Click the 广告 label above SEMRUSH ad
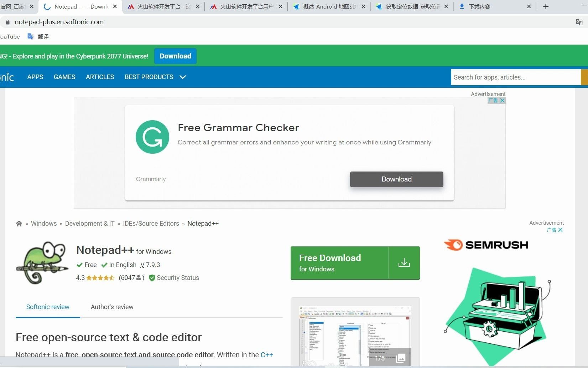 click(x=551, y=230)
